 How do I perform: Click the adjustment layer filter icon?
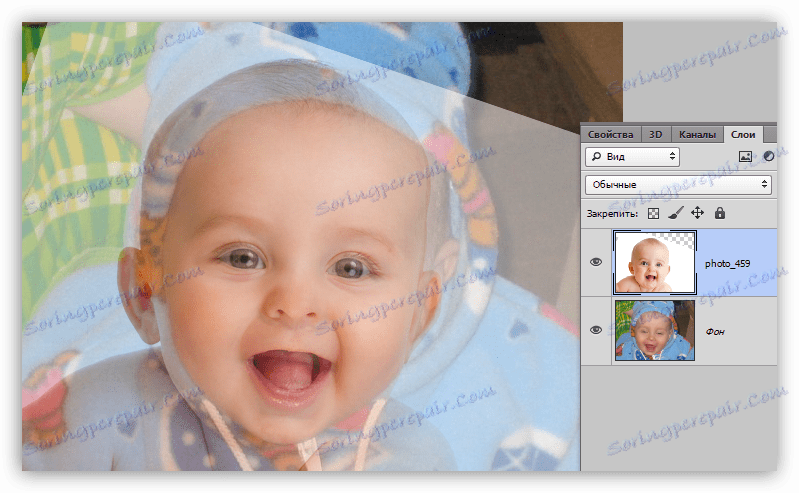pyautogui.click(x=768, y=157)
